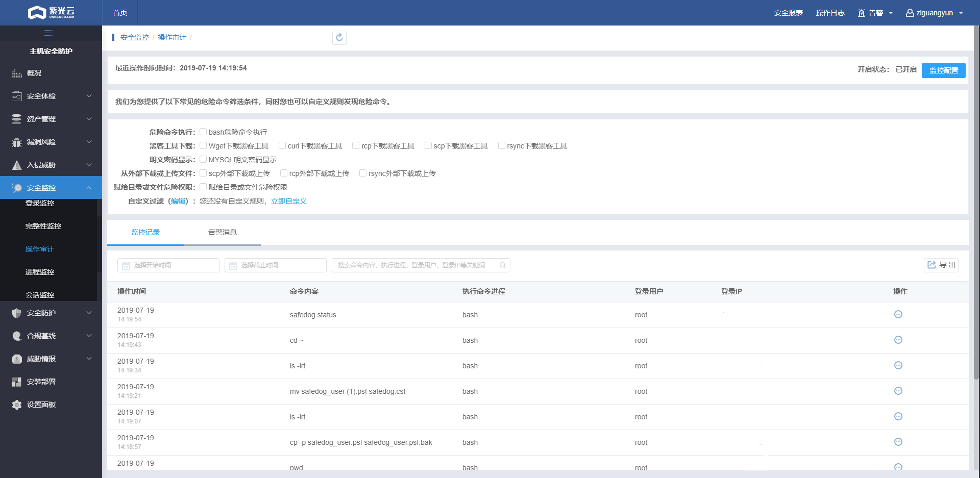980x478 pixels.
Task: Expand 安全体检 menu chevron
Action: pos(89,96)
